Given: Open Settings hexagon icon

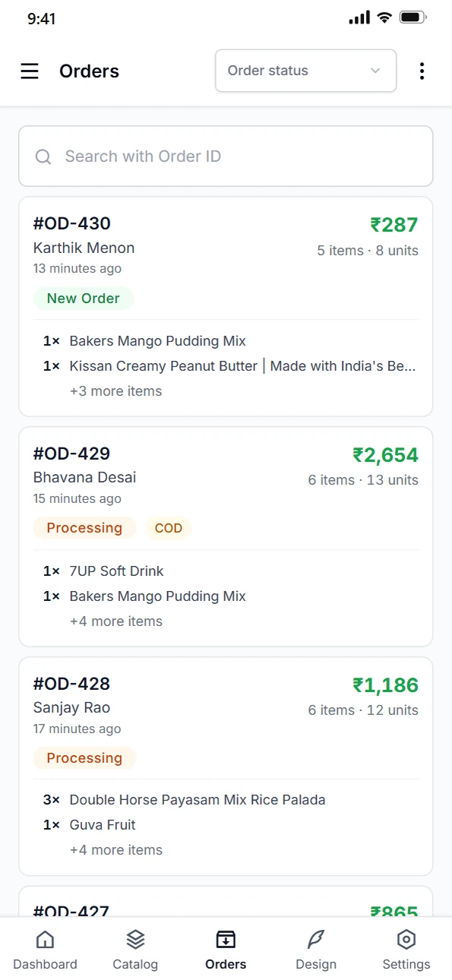Looking at the screenshot, I should coord(406,940).
